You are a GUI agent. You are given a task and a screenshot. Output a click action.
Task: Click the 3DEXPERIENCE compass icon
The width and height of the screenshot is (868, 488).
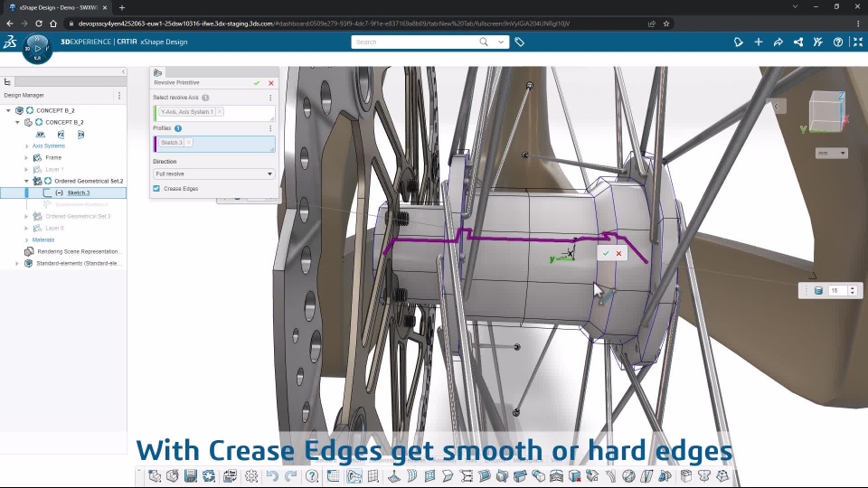point(37,49)
